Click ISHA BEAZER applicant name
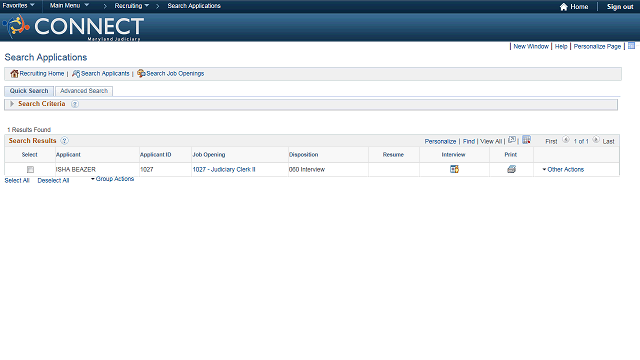640x360 pixels. click(x=76, y=169)
